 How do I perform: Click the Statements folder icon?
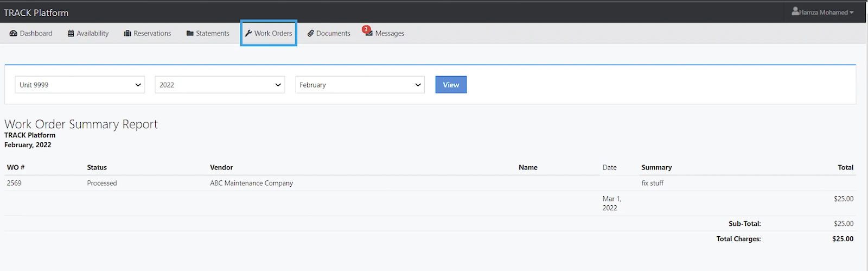[x=190, y=34]
